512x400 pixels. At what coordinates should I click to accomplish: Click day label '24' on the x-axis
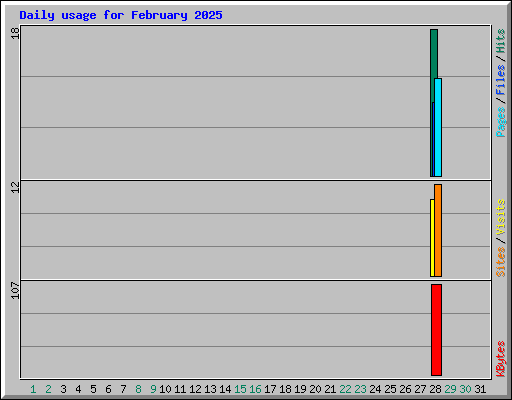375,389
